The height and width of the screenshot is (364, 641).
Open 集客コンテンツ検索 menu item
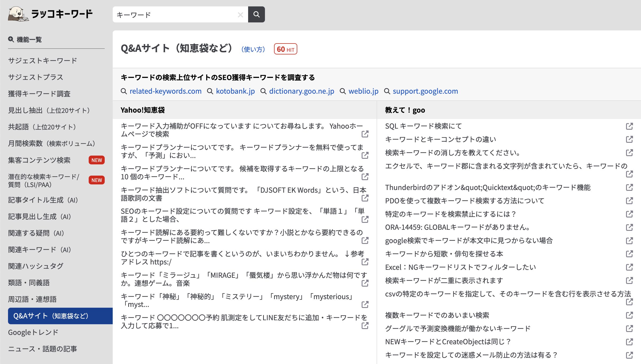(39, 160)
